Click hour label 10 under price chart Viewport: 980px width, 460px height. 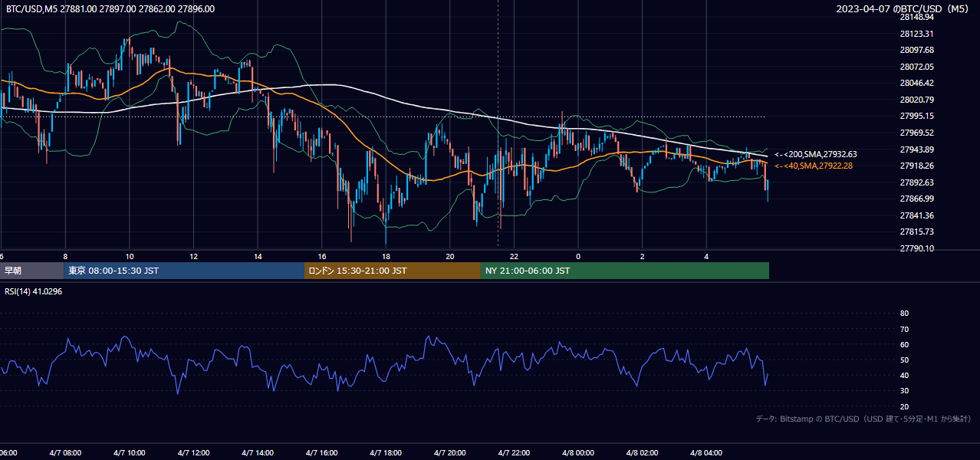[130, 256]
